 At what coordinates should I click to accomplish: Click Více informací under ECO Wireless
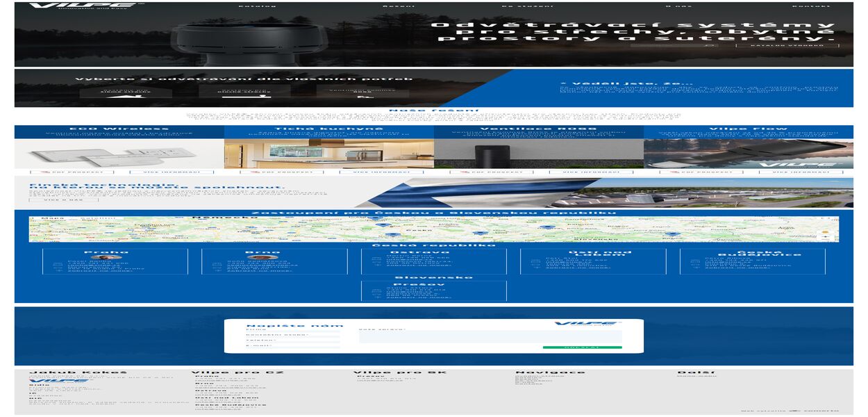tap(172, 172)
